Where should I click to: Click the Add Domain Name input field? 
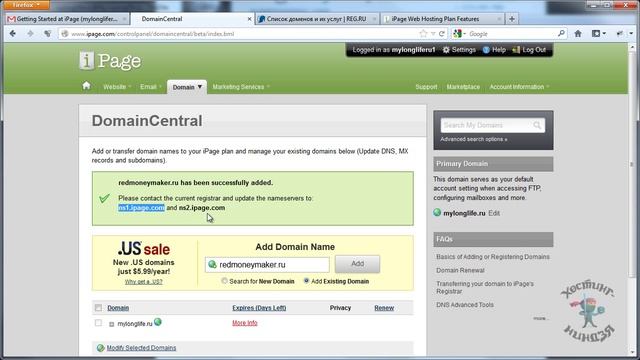[267, 264]
